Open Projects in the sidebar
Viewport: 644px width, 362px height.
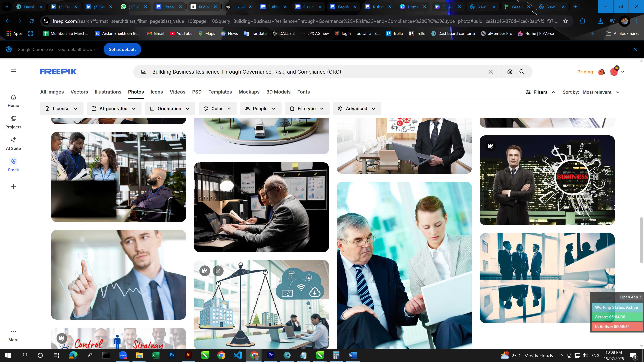(x=13, y=122)
